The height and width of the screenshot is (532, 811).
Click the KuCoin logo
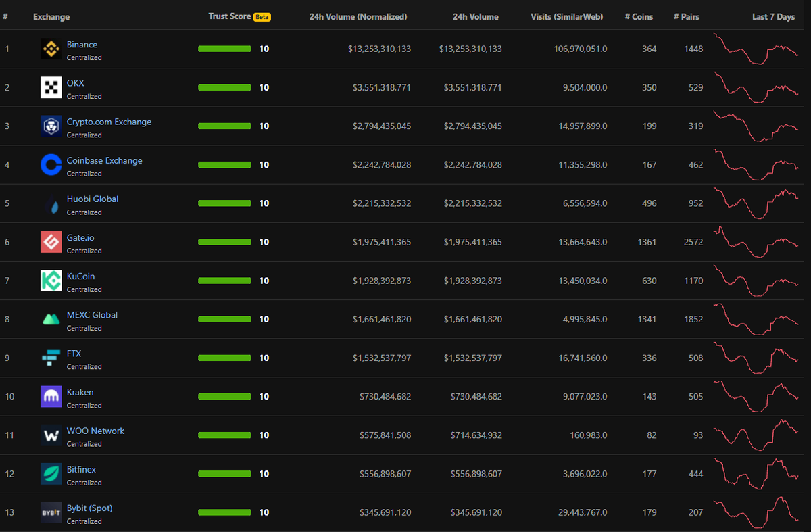click(x=51, y=281)
